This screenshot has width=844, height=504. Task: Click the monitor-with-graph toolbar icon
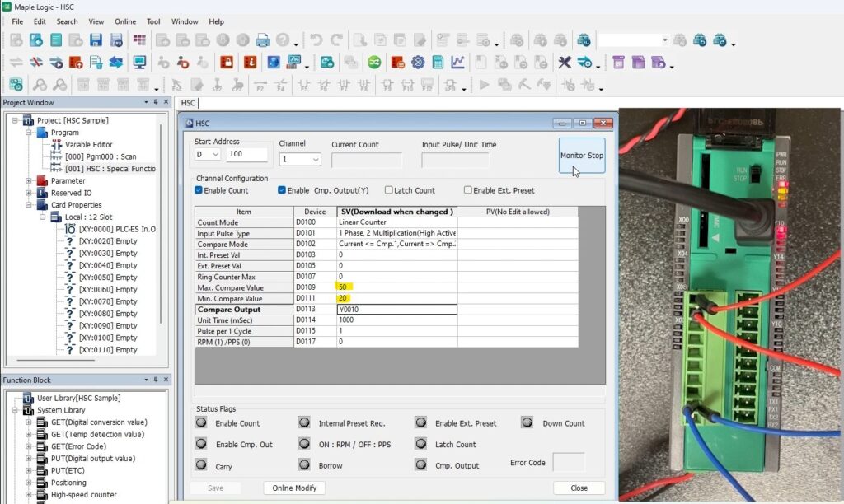click(x=294, y=63)
